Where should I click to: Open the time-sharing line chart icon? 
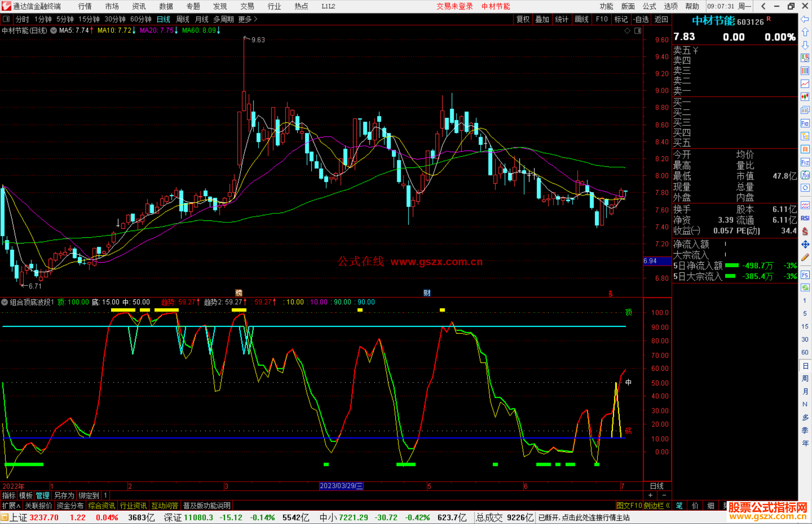805,83
